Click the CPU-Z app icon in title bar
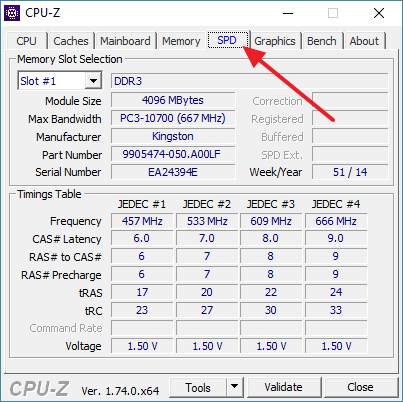 [x=12, y=13]
